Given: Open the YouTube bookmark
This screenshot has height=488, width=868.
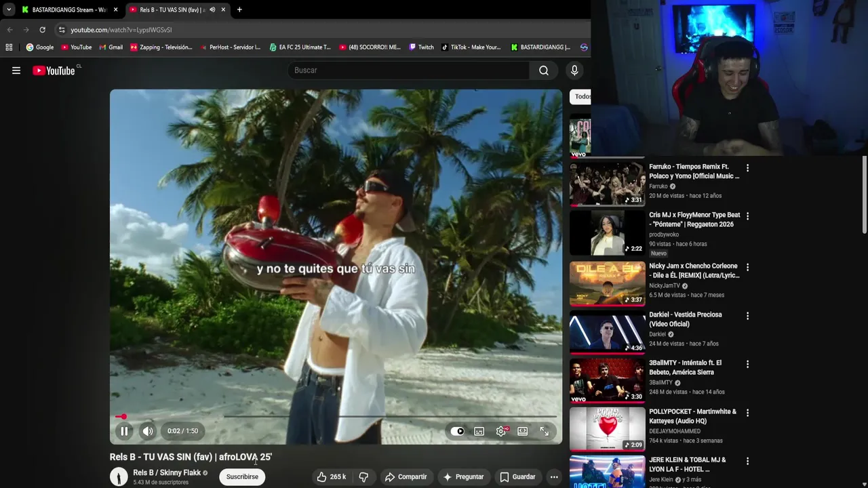Looking at the screenshot, I should click(x=76, y=47).
